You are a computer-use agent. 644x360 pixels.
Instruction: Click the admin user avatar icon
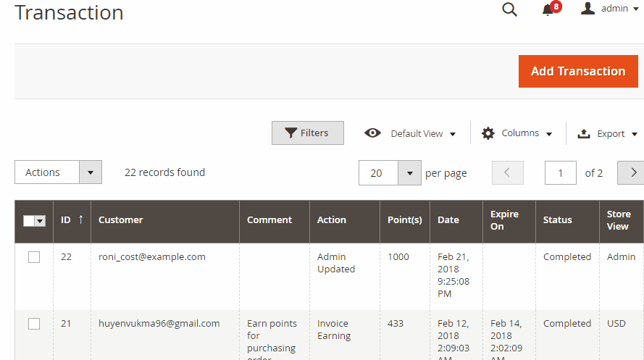pos(587,9)
